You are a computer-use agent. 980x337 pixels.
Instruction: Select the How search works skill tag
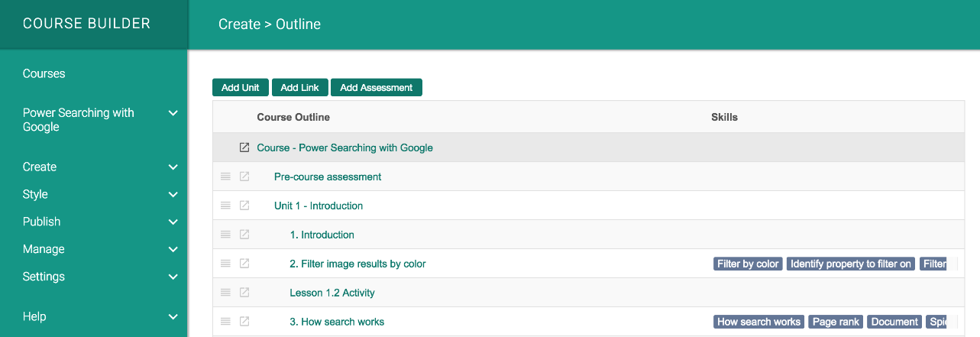759,322
